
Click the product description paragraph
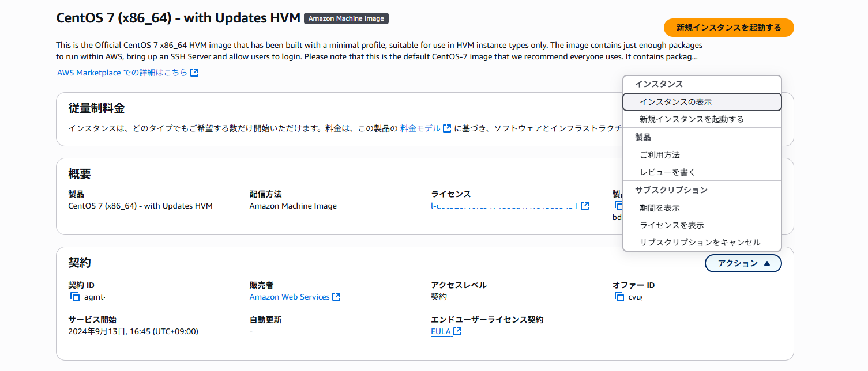(x=379, y=51)
